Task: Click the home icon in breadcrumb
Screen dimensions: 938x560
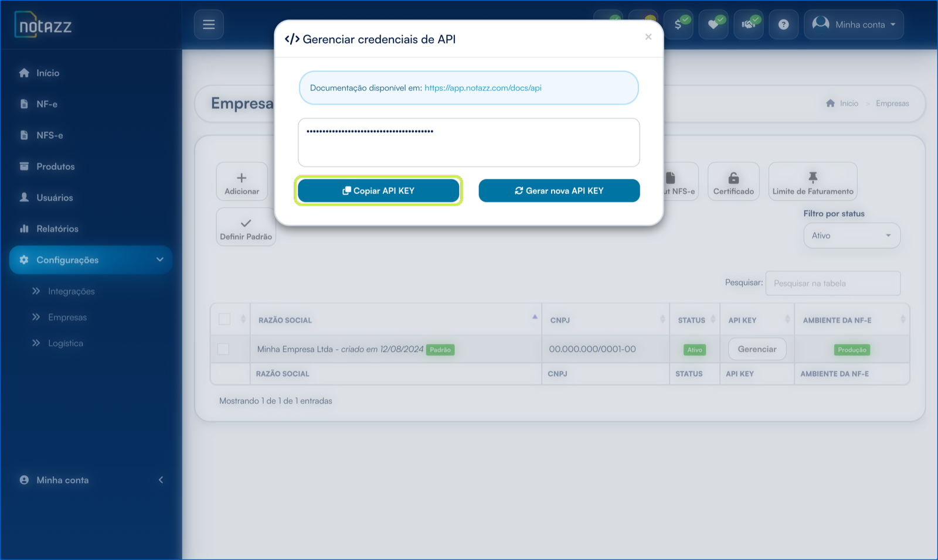Action: [x=830, y=103]
